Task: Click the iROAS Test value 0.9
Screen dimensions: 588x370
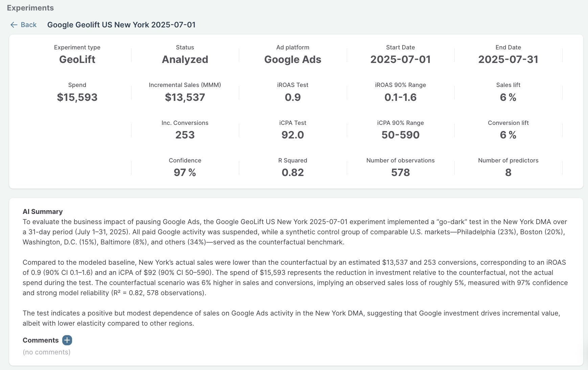Action: (x=293, y=97)
